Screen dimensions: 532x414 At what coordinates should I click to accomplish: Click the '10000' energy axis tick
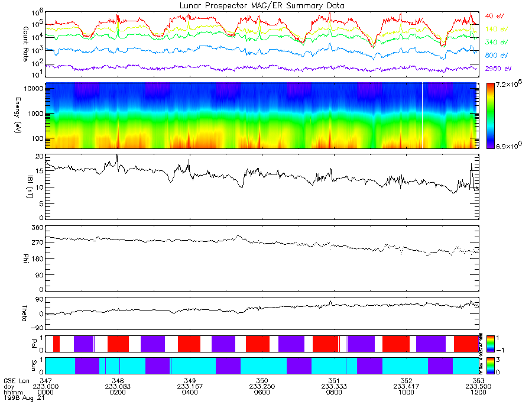(x=33, y=89)
